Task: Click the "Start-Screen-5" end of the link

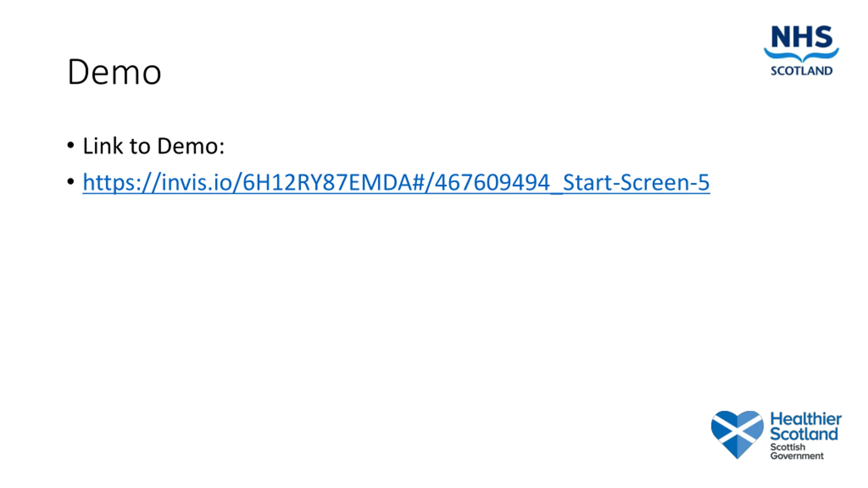Action: 636,182
